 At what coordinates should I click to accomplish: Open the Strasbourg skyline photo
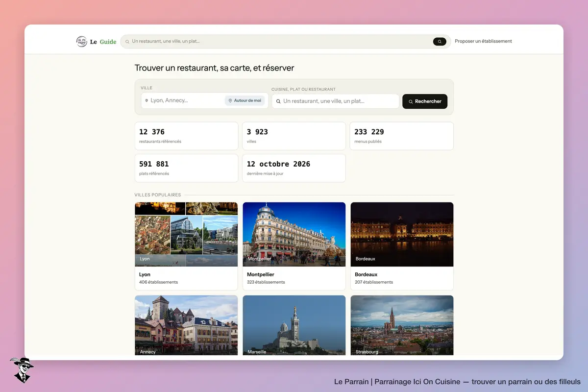(402, 325)
